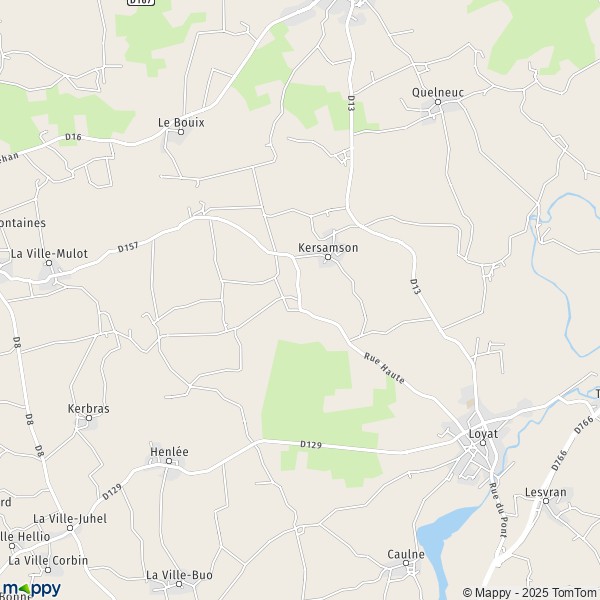Select the La Ville-Juhel marker
The image size is (600, 600).
(x=70, y=528)
